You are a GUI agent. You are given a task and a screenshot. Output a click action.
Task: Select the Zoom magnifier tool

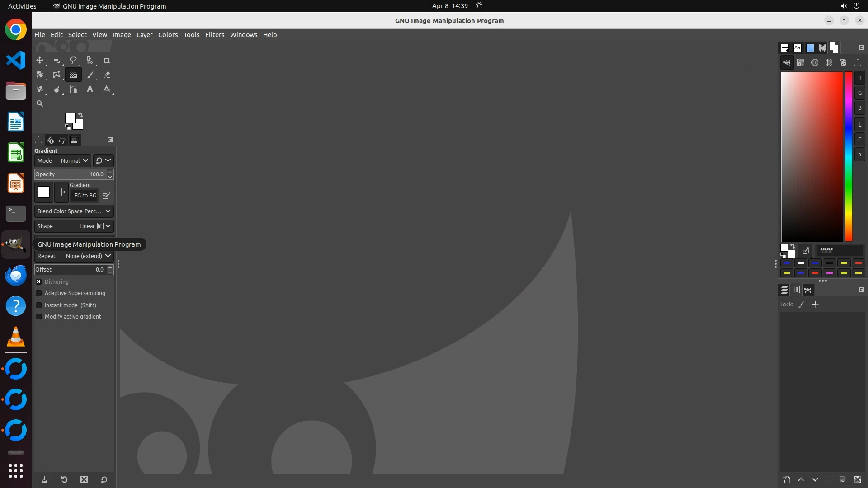point(40,103)
